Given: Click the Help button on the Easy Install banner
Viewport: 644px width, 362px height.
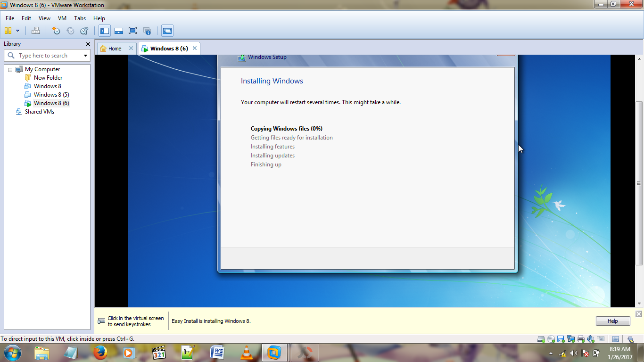Looking at the screenshot, I should [x=612, y=321].
